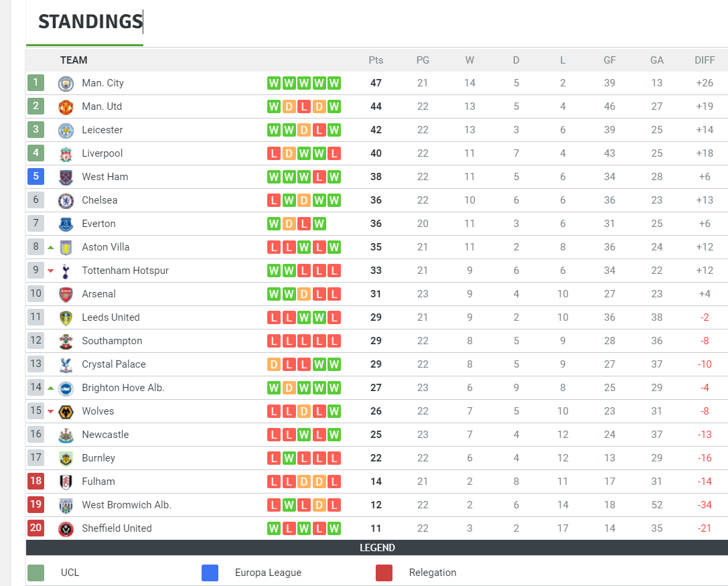Click the Liverpool club crest icon
This screenshot has height=586, width=728.
coord(66,153)
